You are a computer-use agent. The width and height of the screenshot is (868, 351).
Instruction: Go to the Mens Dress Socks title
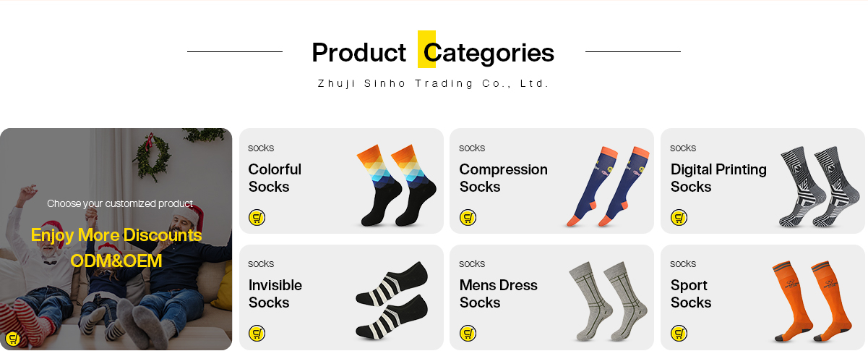point(498,294)
